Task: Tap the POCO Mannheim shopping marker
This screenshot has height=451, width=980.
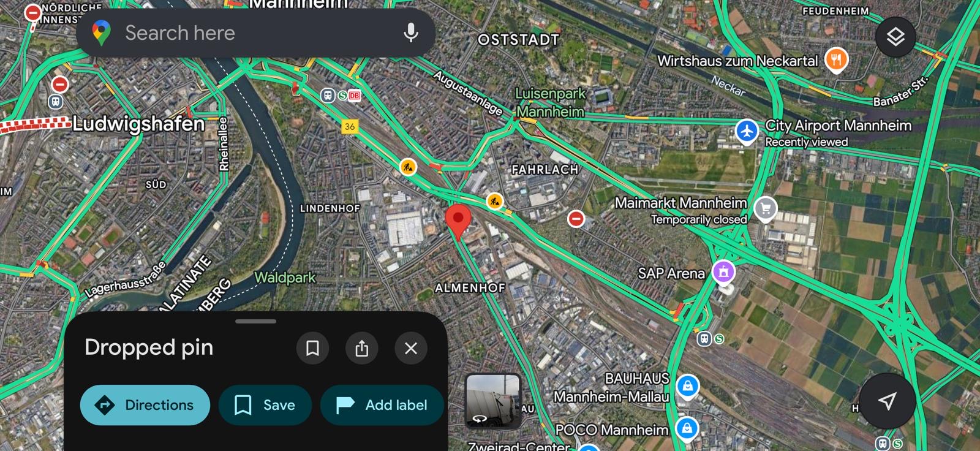Action: (687, 428)
